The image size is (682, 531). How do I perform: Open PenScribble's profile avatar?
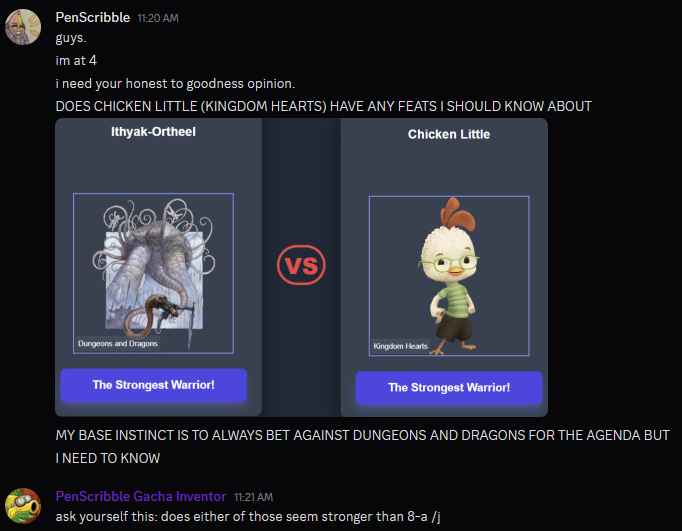coord(23,27)
